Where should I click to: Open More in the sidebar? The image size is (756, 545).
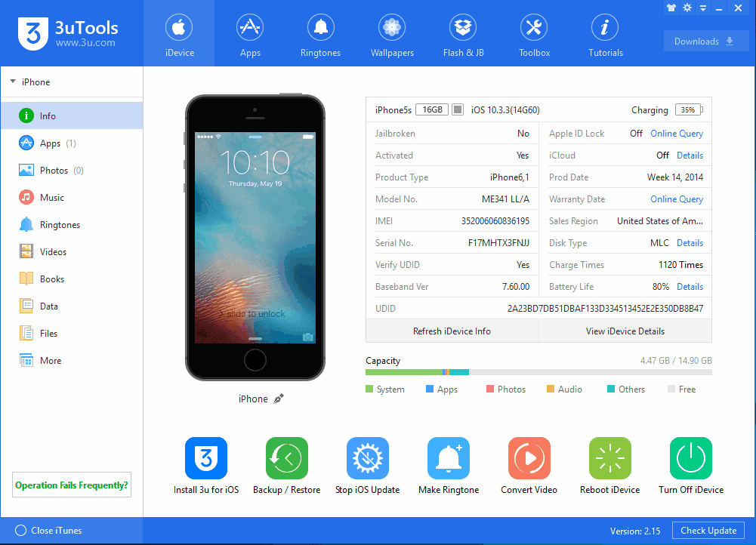coord(72,361)
